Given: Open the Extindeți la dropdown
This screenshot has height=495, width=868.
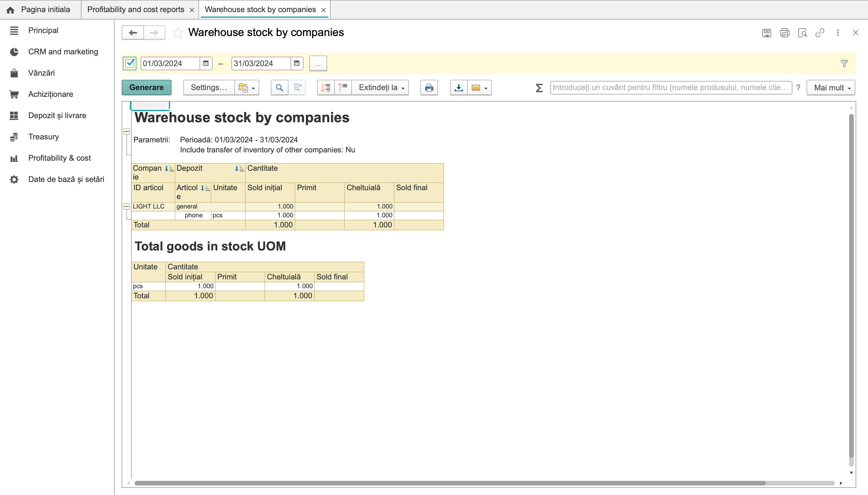Looking at the screenshot, I should point(380,88).
